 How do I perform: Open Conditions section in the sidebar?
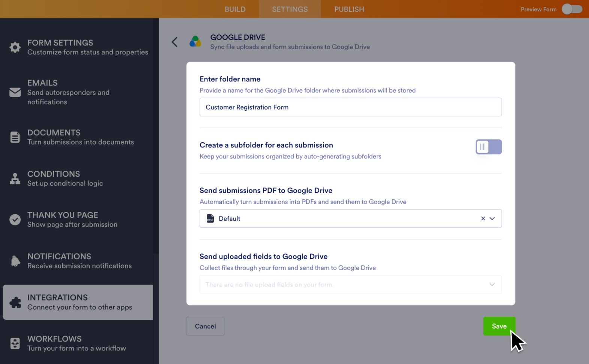click(x=78, y=179)
